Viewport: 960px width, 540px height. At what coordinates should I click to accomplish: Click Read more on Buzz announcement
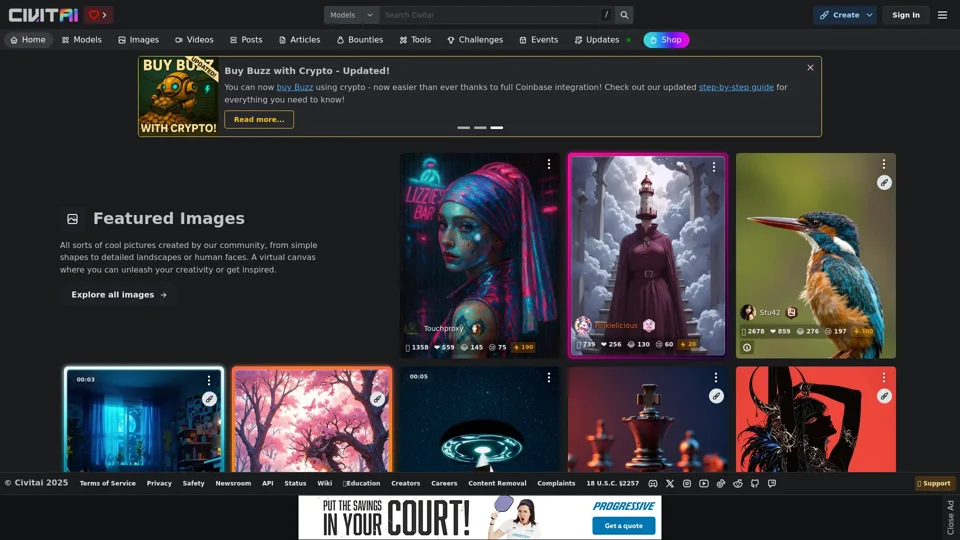[x=259, y=119]
